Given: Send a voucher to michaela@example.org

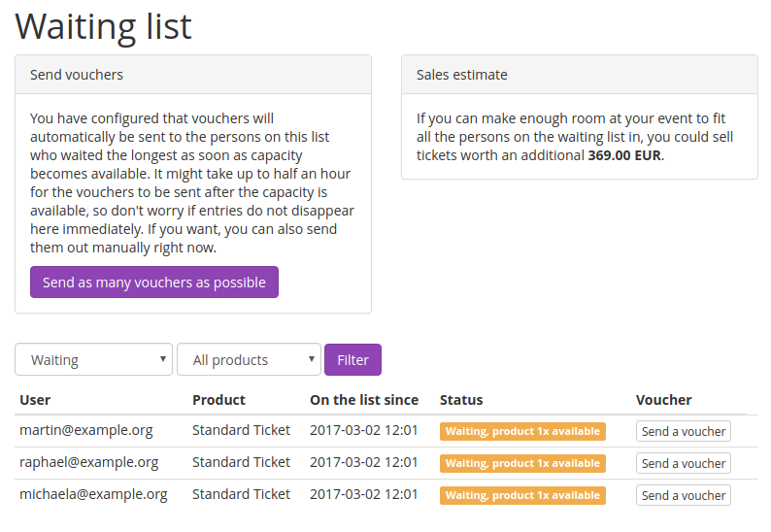Looking at the screenshot, I should coord(683,495).
